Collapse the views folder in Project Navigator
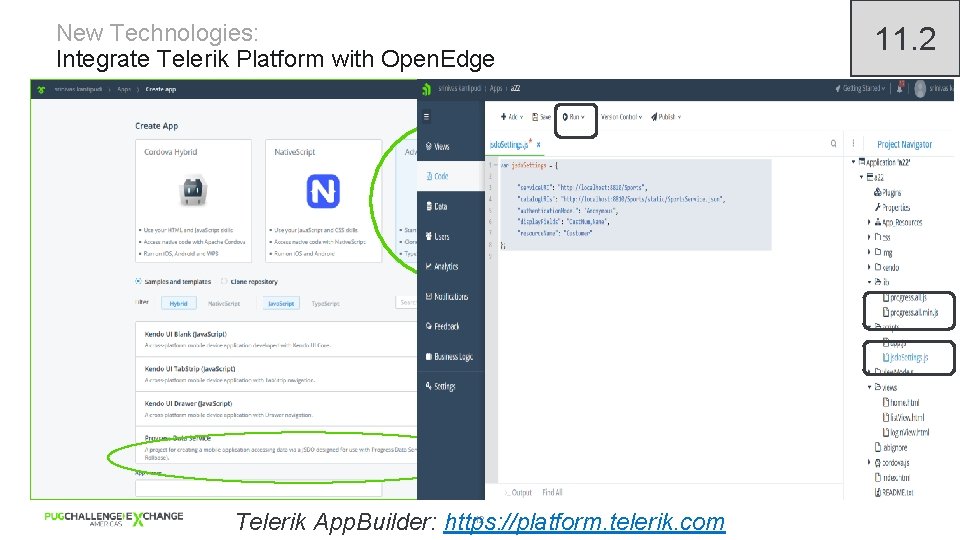Viewport: 960px width, 540px height. coord(869,387)
